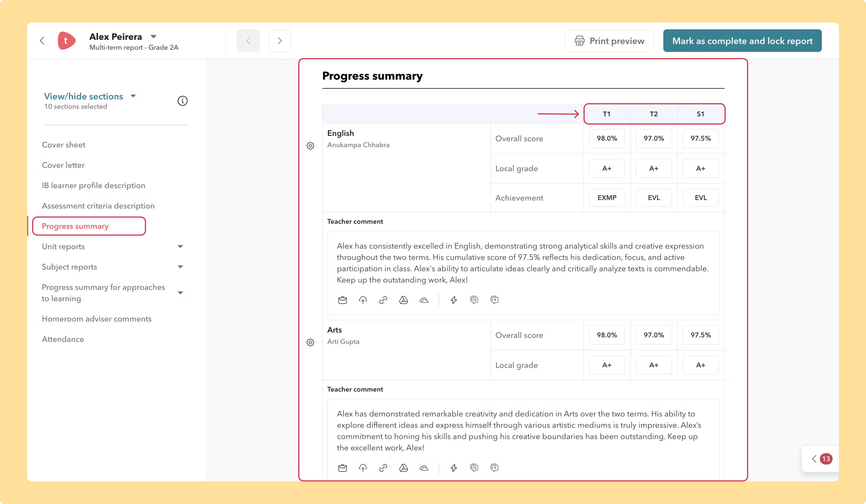Click upload icon in Arts comment toolbar
This screenshot has height=504, width=866.
[x=363, y=468]
